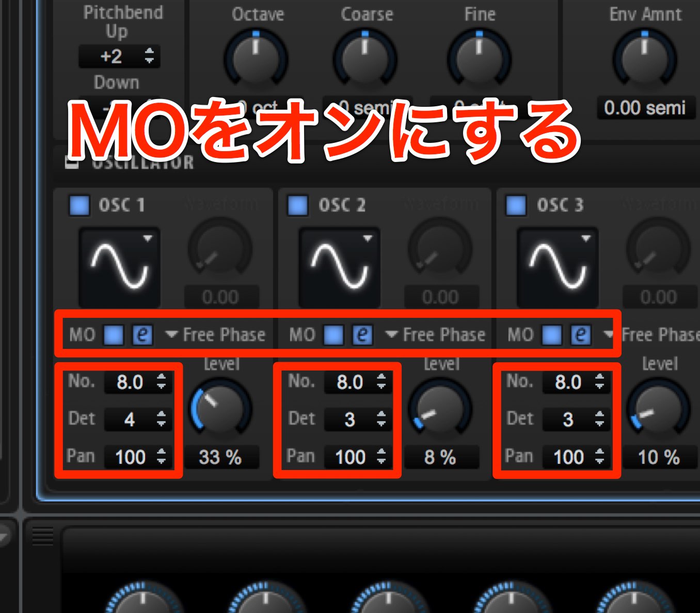Viewport: 700px width, 613px height.
Task: Enable MO multi-oscillator for OSC 1
Action: tap(114, 335)
